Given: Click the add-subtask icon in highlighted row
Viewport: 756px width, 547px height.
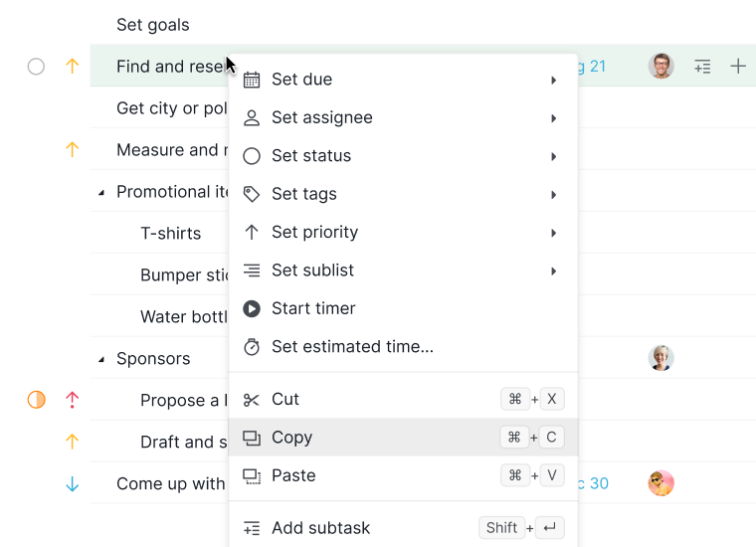Looking at the screenshot, I should click(x=702, y=66).
